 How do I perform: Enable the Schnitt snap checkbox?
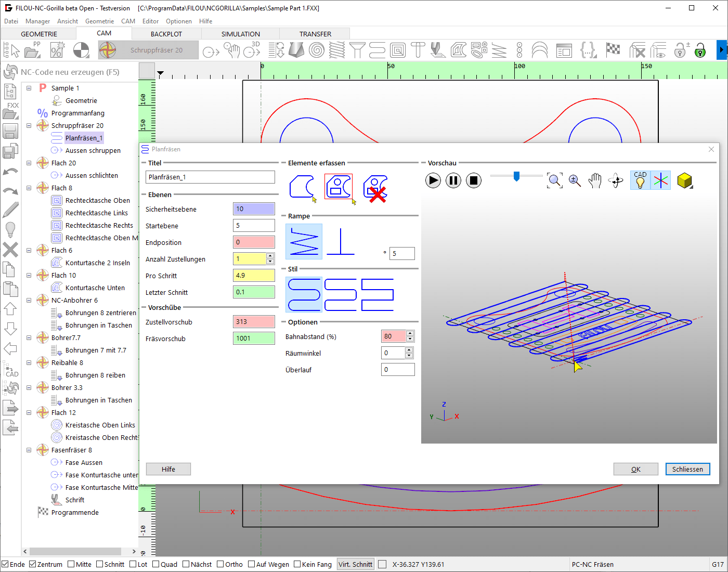100,564
